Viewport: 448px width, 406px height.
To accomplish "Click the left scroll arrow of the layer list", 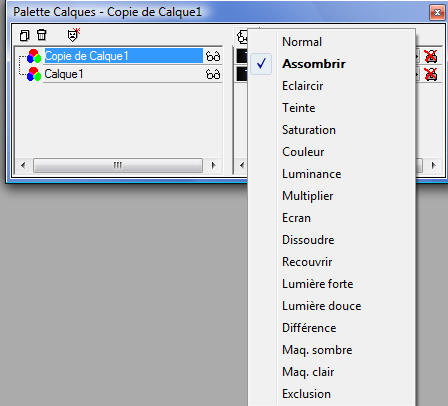I will tap(23, 165).
